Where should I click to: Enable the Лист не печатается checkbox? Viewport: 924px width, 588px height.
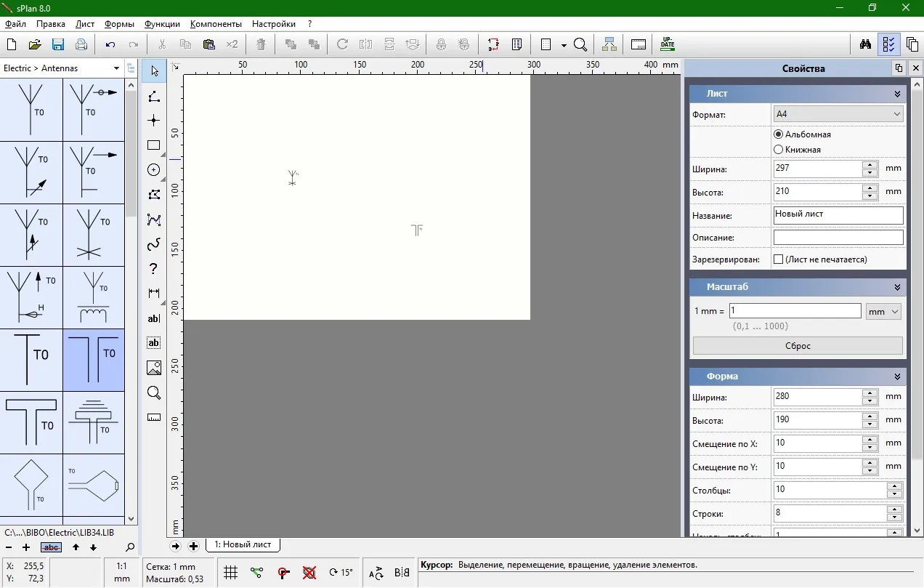[x=779, y=259]
